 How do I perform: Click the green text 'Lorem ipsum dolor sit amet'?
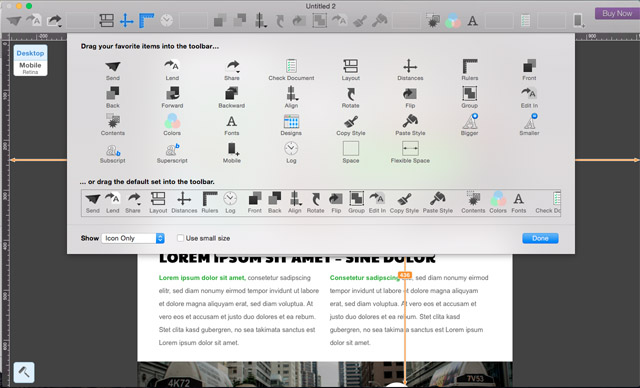(202, 277)
